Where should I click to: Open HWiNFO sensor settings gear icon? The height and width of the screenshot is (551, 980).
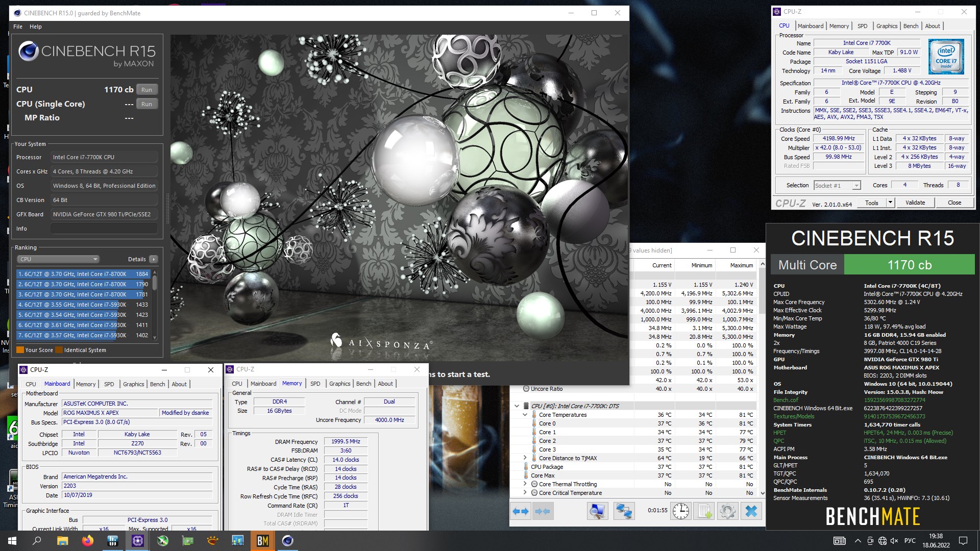[x=728, y=511]
